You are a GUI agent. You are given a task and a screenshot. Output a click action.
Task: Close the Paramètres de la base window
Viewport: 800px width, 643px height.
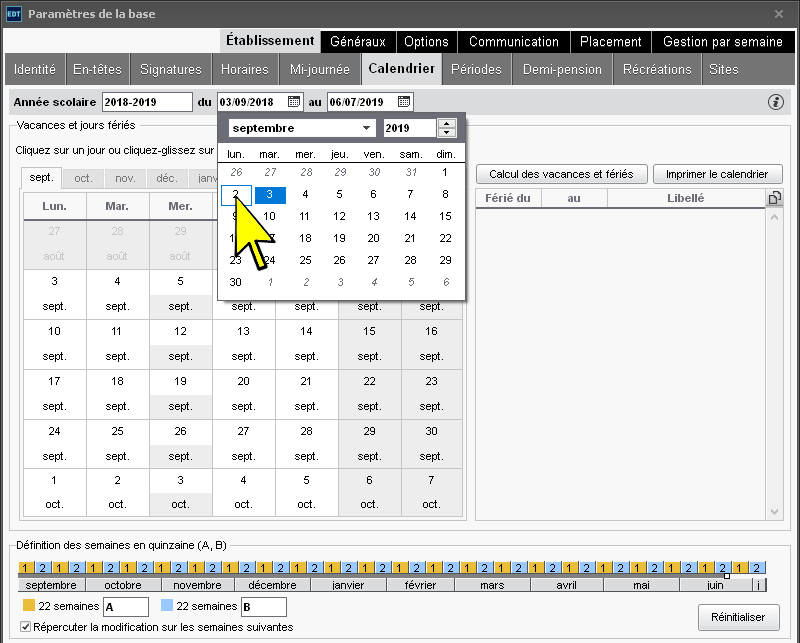(x=779, y=14)
